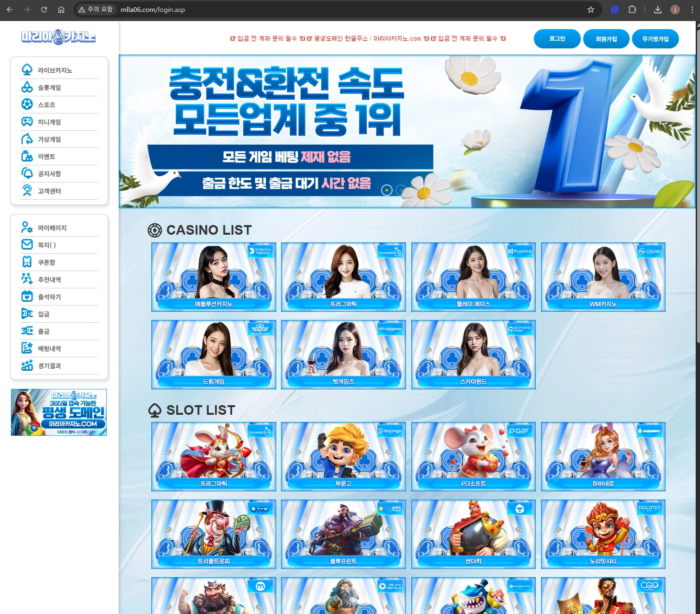Open the browser downloads icon
Screen dimensions: 700x614
click(x=658, y=10)
